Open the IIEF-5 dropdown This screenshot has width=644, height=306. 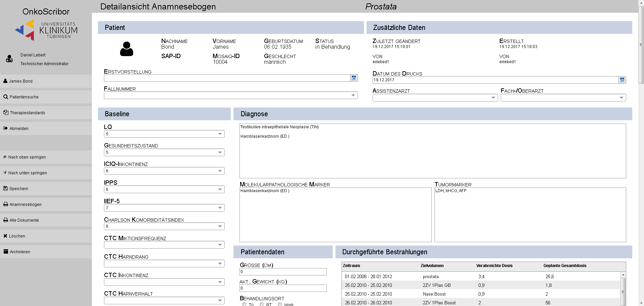click(164, 208)
